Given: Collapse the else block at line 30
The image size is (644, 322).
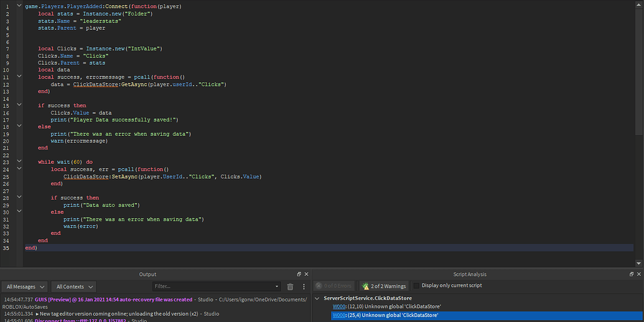Looking at the screenshot, I should point(19,212).
